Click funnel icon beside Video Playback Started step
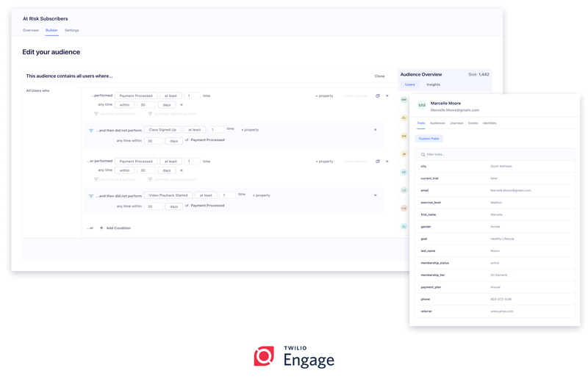The height and width of the screenshot is (387, 588). click(91, 196)
